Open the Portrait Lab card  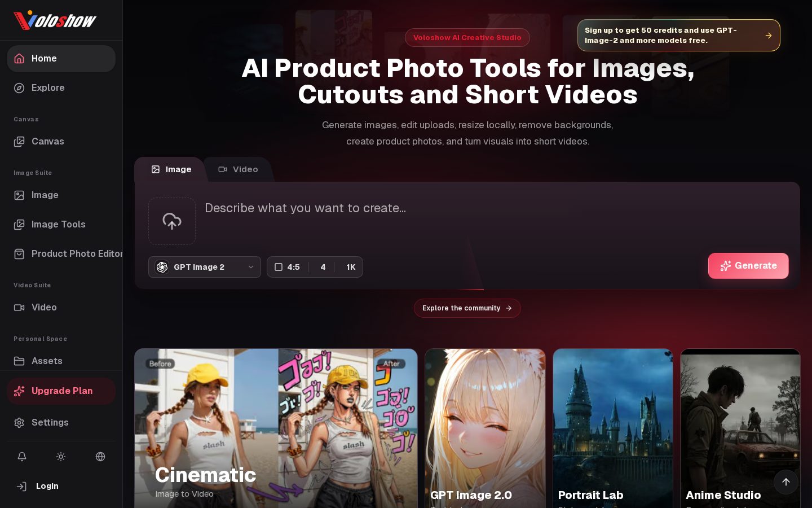pyautogui.click(x=613, y=428)
